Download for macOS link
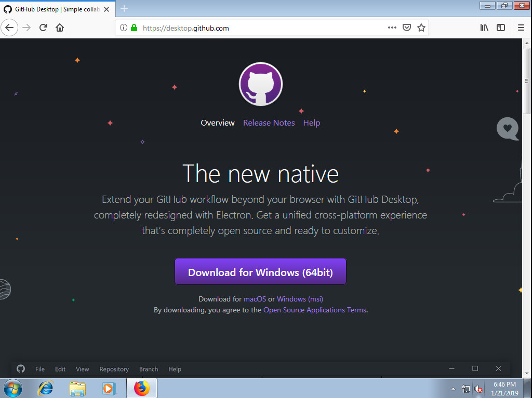 point(255,299)
